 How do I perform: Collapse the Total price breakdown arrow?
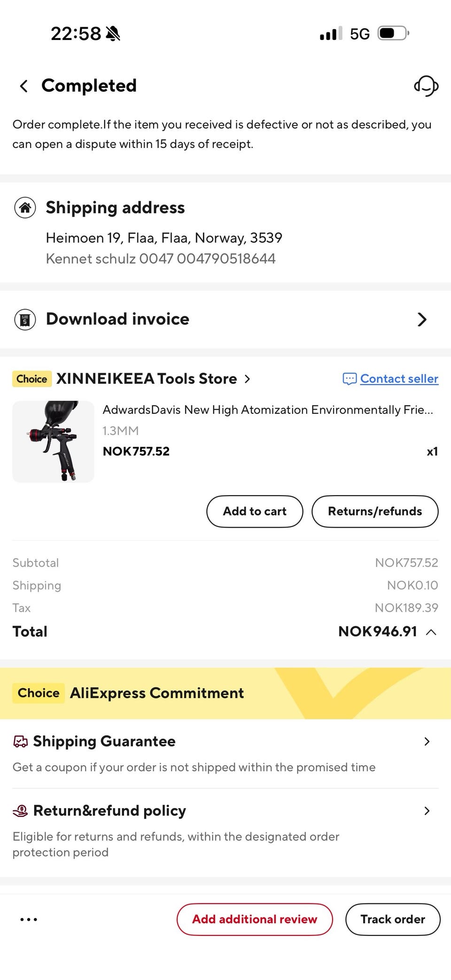tap(431, 632)
